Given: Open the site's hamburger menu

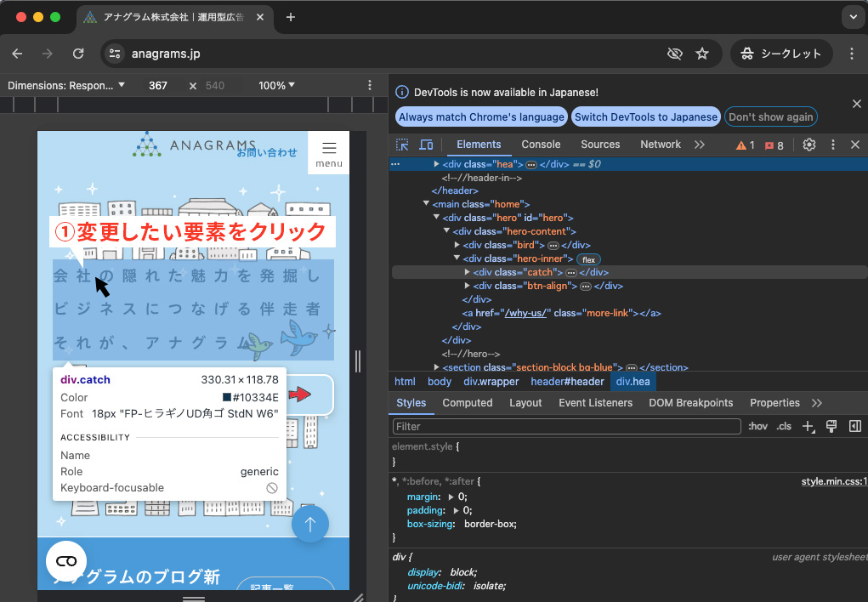Looking at the screenshot, I should coord(329,151).
